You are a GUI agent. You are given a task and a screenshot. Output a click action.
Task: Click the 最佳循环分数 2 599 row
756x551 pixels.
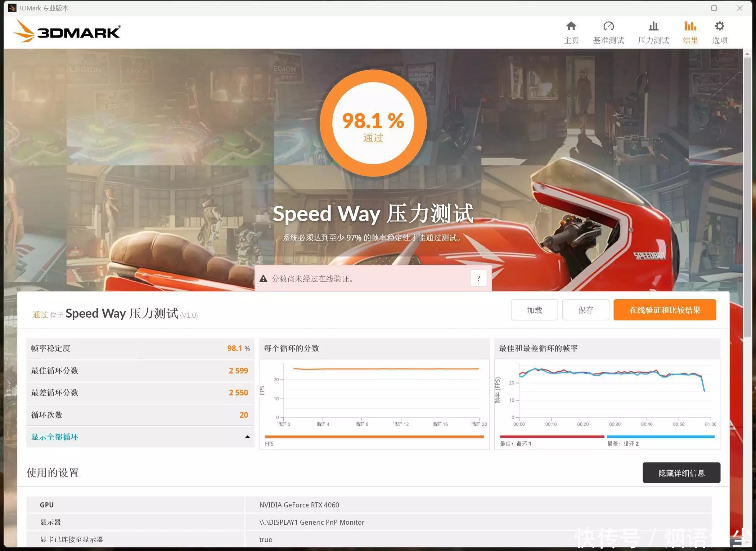(x=140, y=371)
